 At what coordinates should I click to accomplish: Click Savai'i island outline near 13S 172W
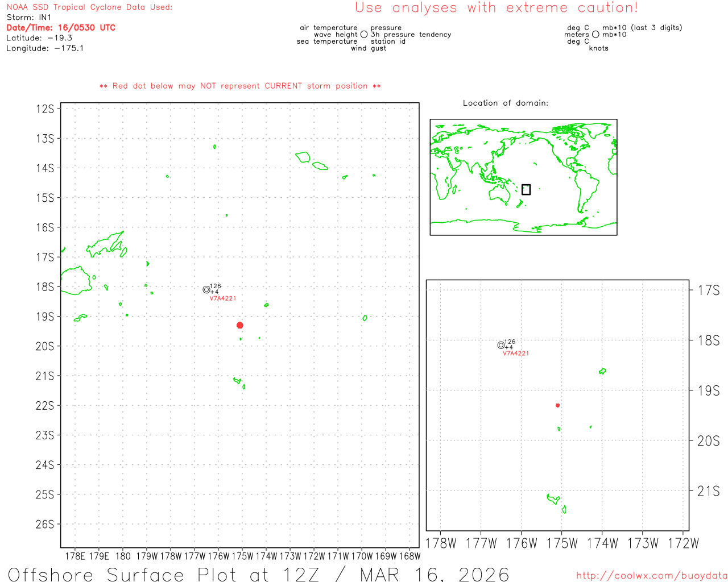303,157
